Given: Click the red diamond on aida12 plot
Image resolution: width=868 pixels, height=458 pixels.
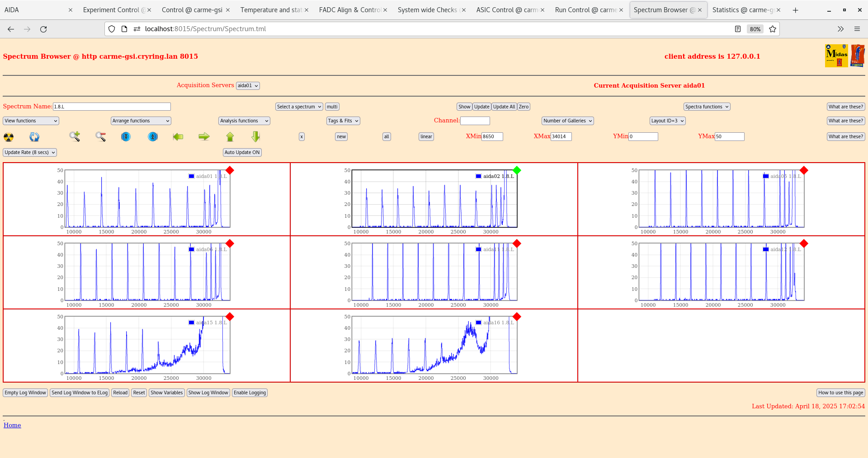Looking at the screenshot, I should (804, 243).
